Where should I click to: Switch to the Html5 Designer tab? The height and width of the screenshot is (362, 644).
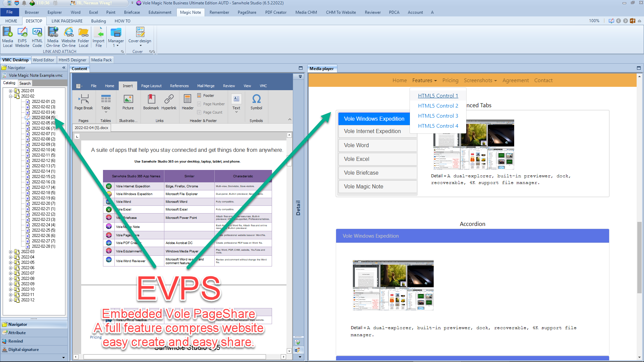(x=72, y=60)
